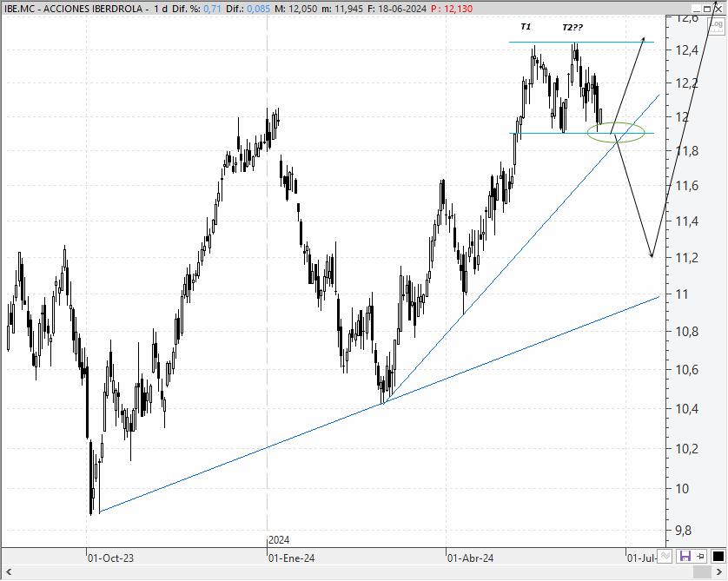This screenshot has width=728, height=581.
Task: Click the horizontal scrollbar thumb
Action: pyautogui.click(x=703, y=571)
